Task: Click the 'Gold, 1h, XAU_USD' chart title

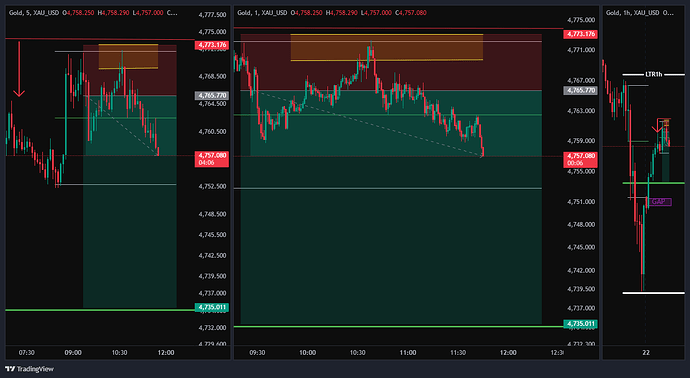Action: (x=633, y=13)
